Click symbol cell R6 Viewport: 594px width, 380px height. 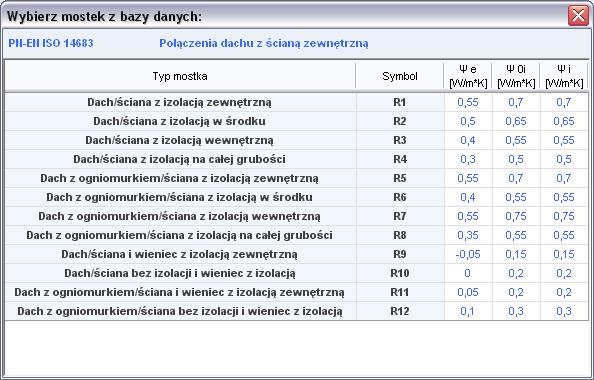click(400, 197)
